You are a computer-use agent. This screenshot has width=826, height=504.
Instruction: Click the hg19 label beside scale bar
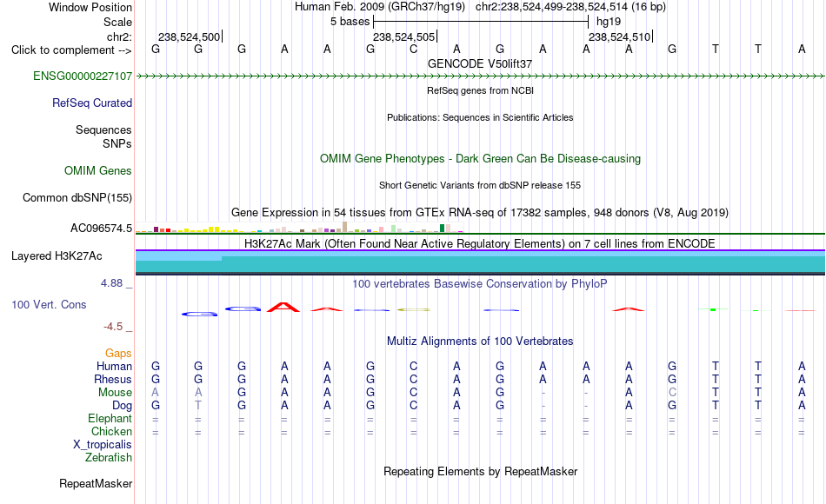coord(609,22)
